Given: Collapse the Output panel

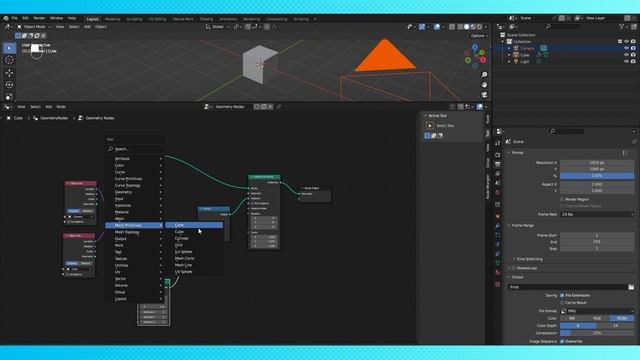Looking at the screenshot, I should 517,277.
